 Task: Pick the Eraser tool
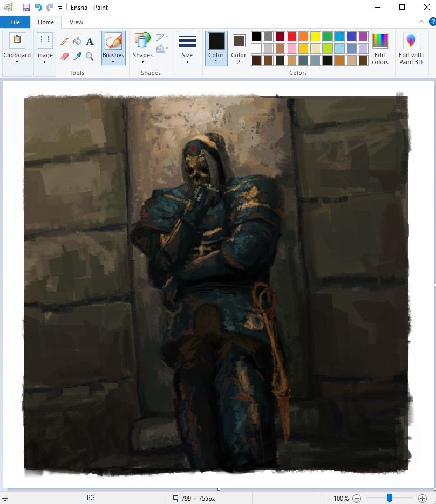[x=64, y=56]
